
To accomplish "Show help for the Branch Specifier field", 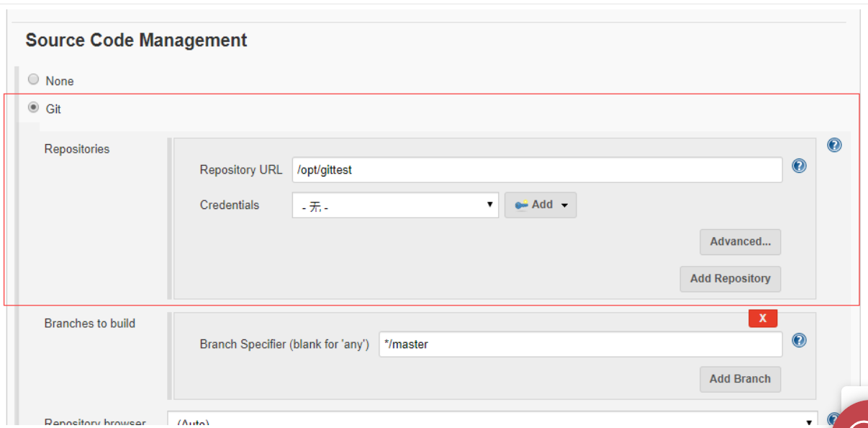I will click(799, 340).
